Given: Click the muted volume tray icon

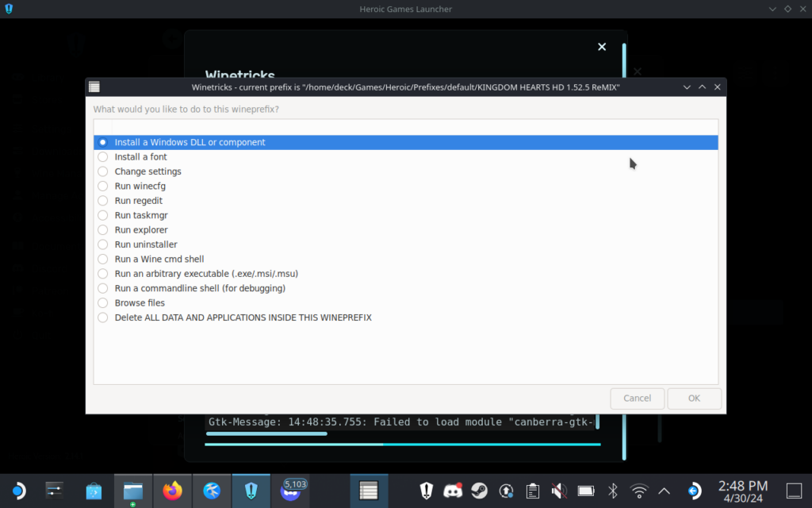Looking at the screenshot, I should (x=559, y=491).
